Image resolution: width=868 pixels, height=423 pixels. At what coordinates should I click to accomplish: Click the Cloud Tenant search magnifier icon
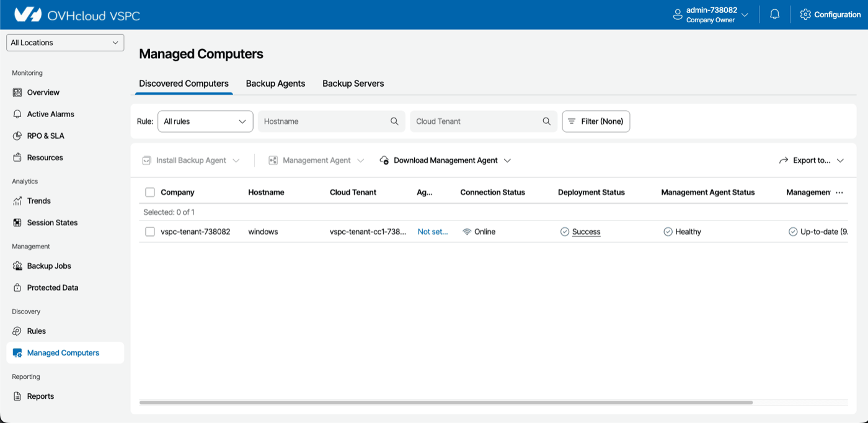coord(546,121)
